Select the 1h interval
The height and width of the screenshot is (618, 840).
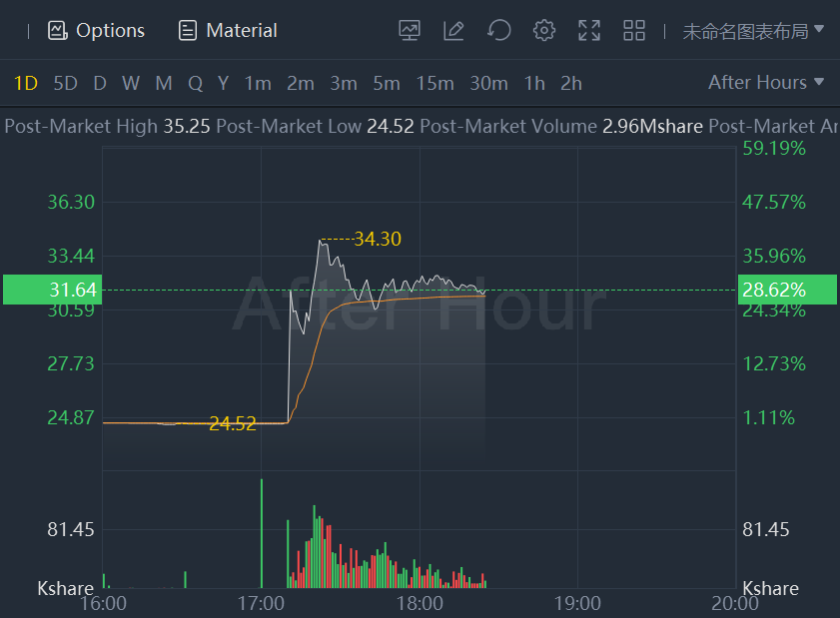click(534, 84)
